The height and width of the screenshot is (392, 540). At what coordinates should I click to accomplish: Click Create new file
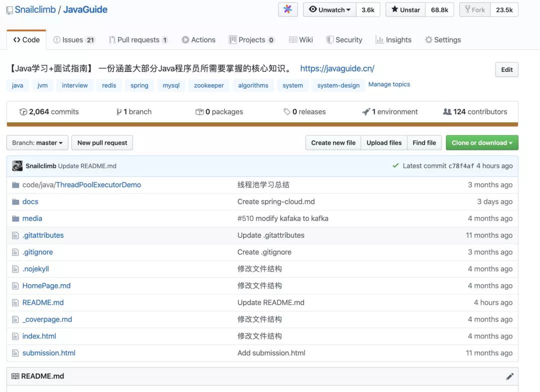333,143
